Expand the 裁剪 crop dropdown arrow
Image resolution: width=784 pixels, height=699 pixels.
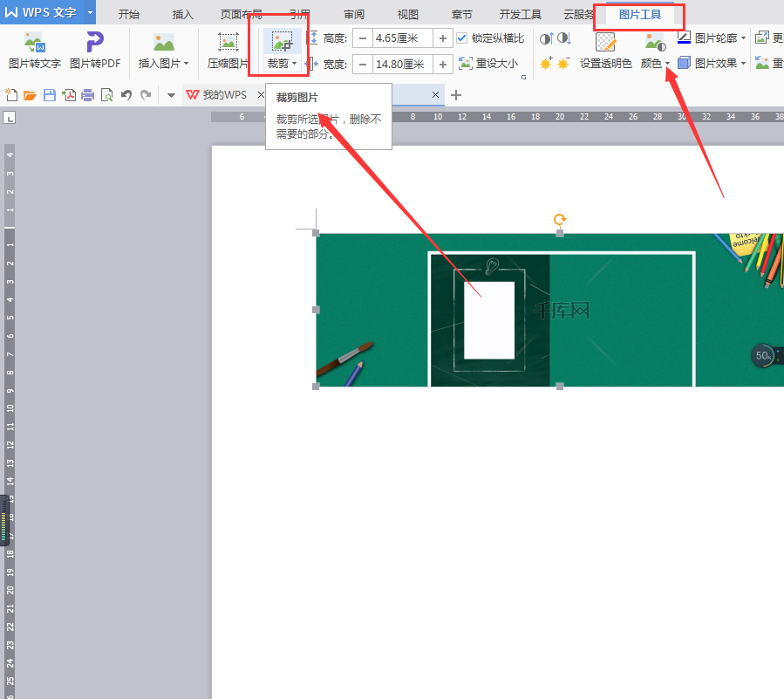pos(294,64)
